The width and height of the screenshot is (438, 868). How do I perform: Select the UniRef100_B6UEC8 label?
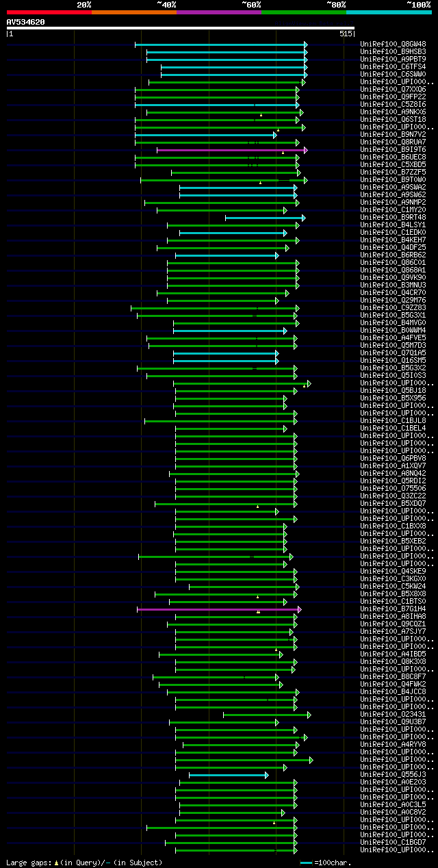[394, 157]
